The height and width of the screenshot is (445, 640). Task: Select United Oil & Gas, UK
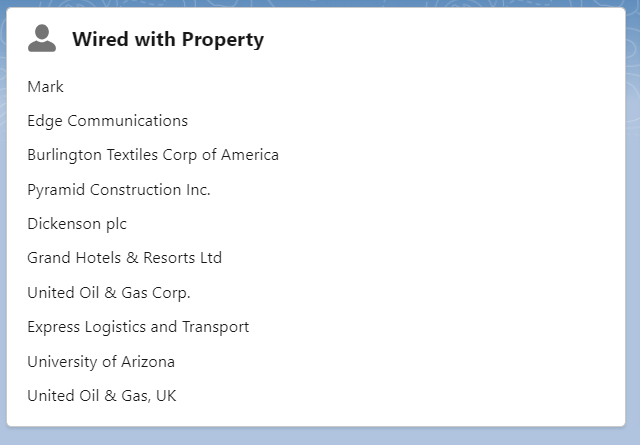pyautogui.click(x=102, y=396)
